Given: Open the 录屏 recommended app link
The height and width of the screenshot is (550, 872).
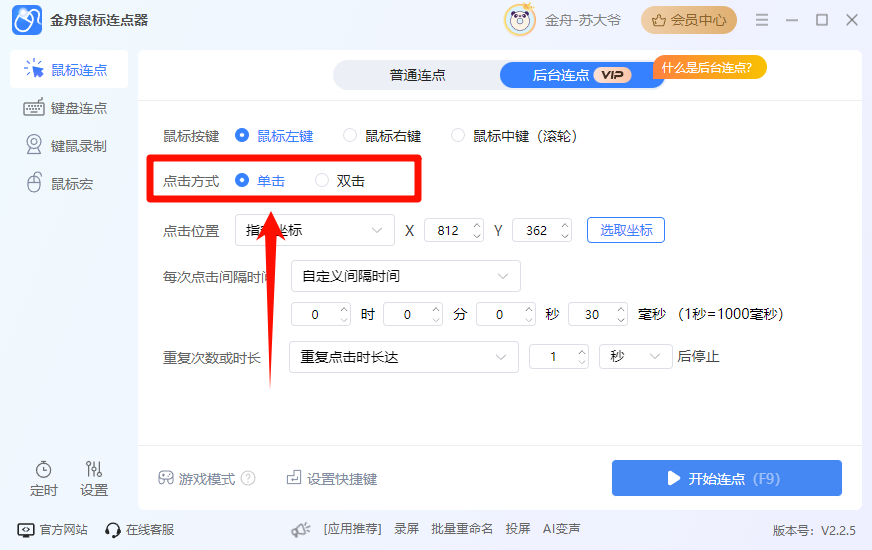Looking at the screenshot, I should pos(407,529).
